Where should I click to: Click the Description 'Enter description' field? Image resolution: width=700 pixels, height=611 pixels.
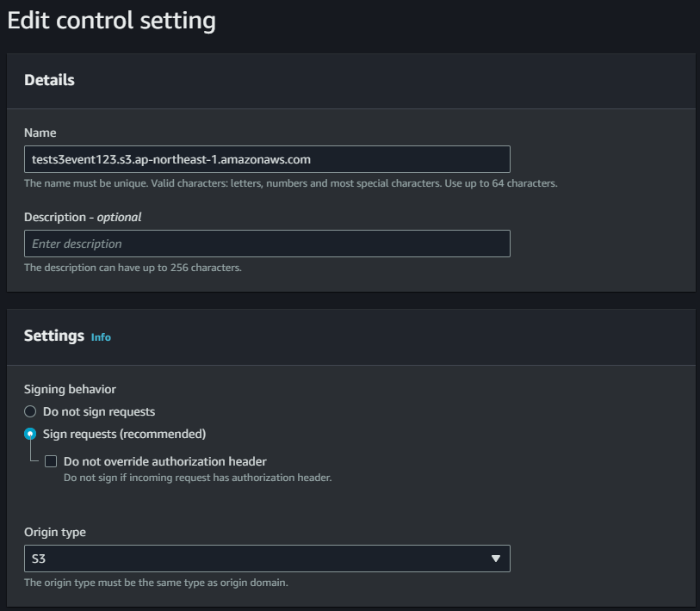267,244
